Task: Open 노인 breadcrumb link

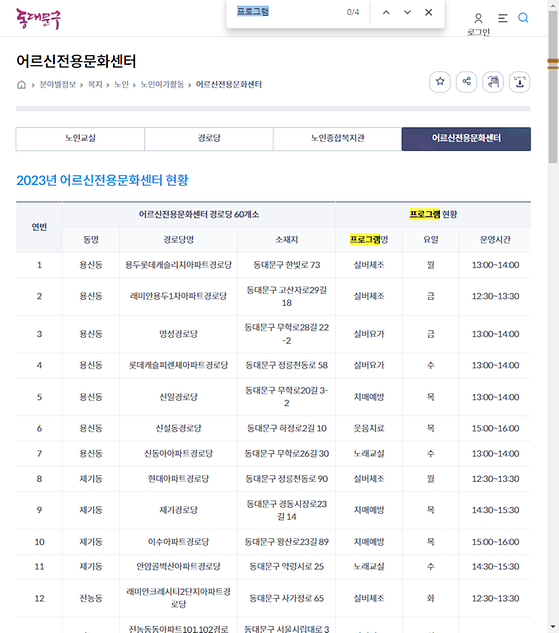Action: coord(121,84)
